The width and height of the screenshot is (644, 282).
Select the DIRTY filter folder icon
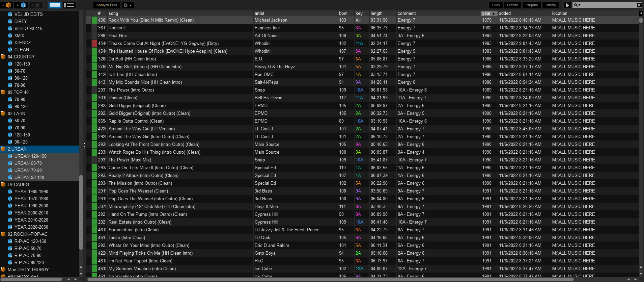tap(10, 21)
